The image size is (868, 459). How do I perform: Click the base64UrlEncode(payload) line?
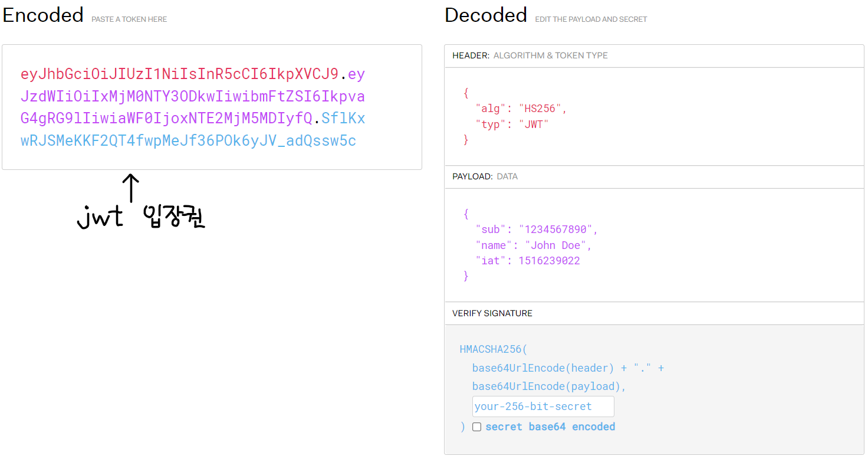point(549,387)
